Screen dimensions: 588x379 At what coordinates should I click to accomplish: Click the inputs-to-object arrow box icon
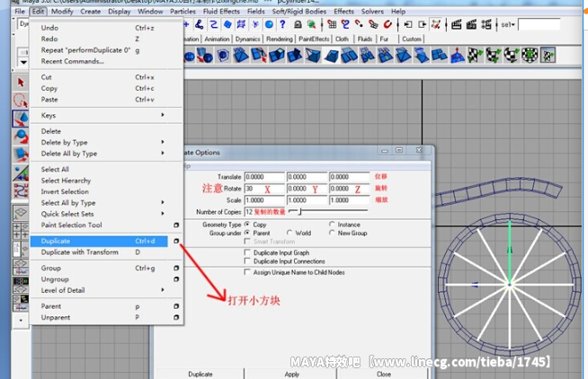[x=408, y=25]
